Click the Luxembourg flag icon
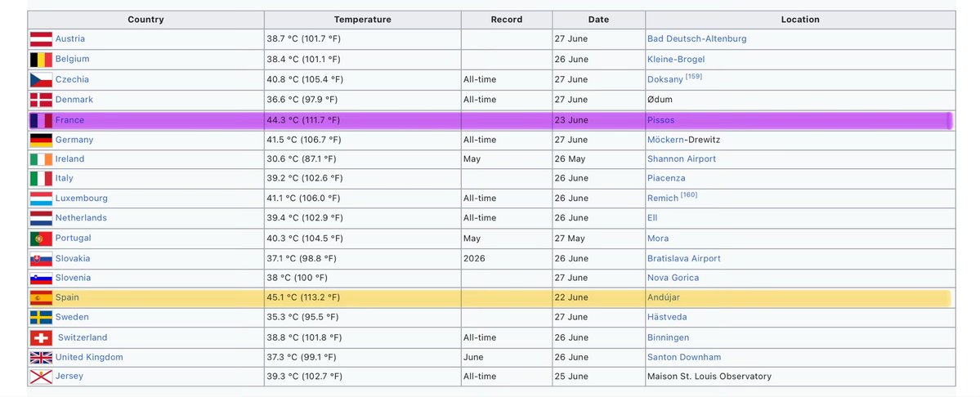 point(41,199)
